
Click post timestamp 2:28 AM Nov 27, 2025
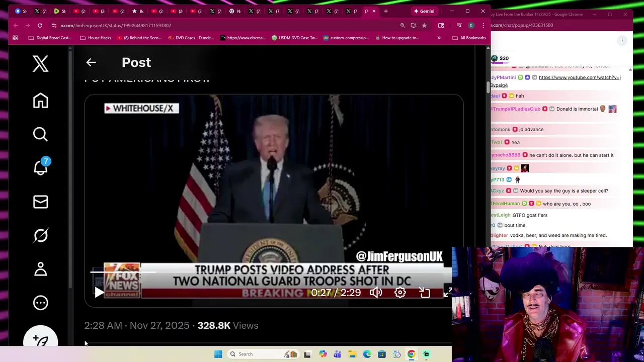(136, 325)
